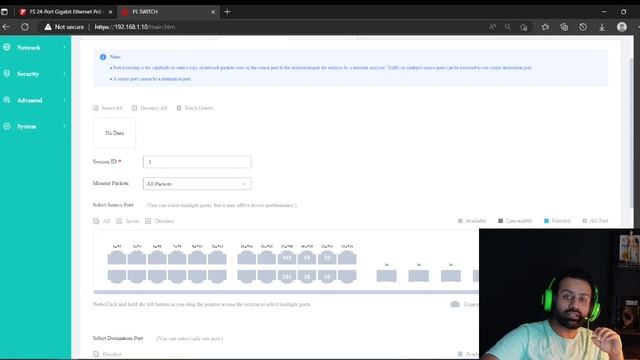Expand the Advanced menu chevron
Screen dimensions: 640x360
pyautogui.click(x=64, y=100)
